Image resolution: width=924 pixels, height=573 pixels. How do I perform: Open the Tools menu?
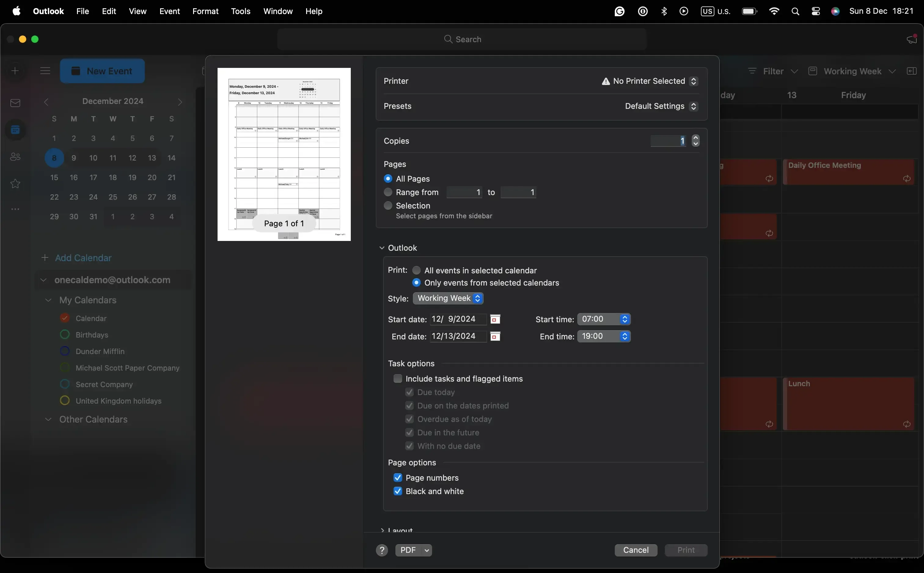(241, 11)
